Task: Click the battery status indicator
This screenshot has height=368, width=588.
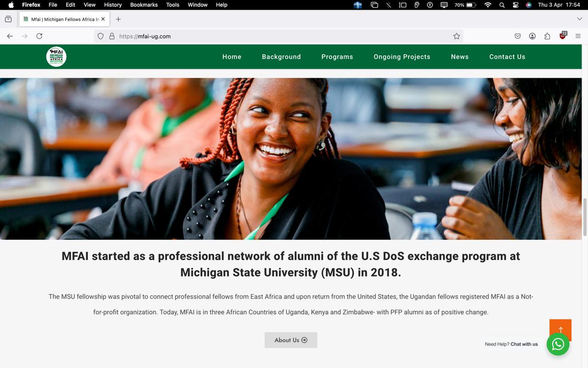Action: point(465,5)
